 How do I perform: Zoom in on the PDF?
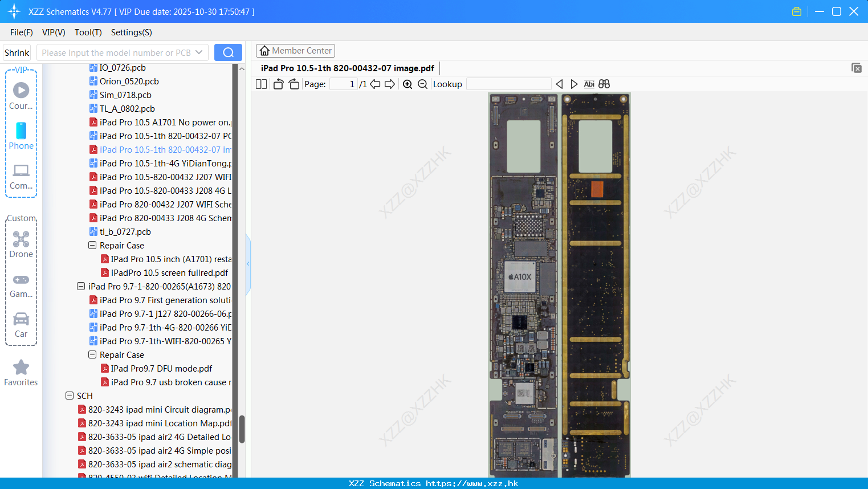click(407, 84)
